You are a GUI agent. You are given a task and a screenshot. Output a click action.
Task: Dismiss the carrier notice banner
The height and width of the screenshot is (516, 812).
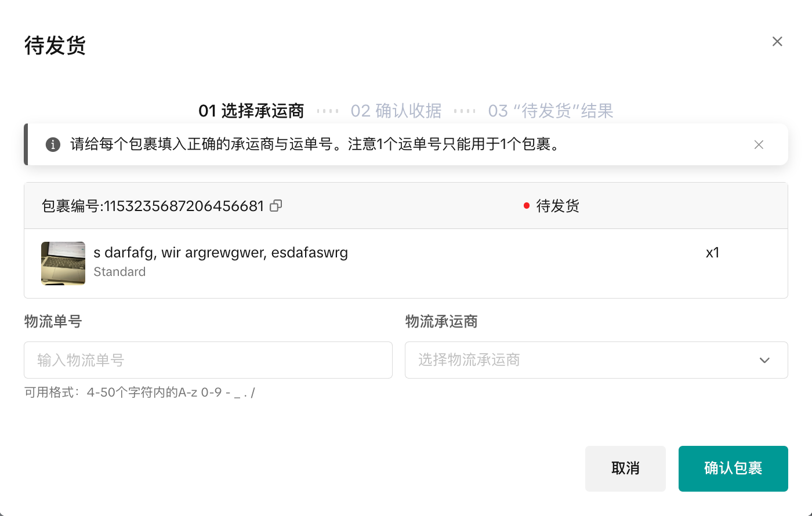(759, 145)
